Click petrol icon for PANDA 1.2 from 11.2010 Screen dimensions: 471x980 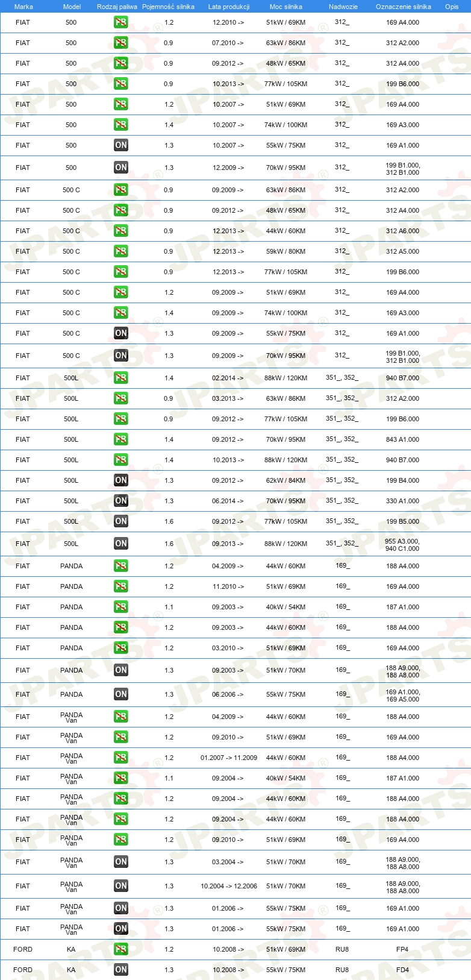121,586
